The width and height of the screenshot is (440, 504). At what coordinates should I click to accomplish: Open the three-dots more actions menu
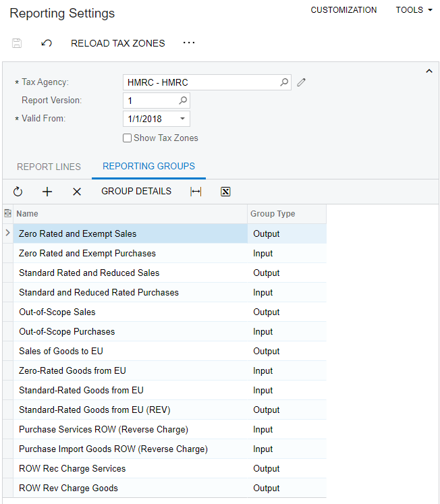189,43
